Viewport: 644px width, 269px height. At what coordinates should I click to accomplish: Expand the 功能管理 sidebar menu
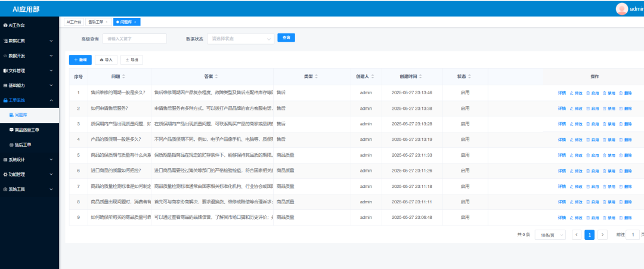click(29, 174)
